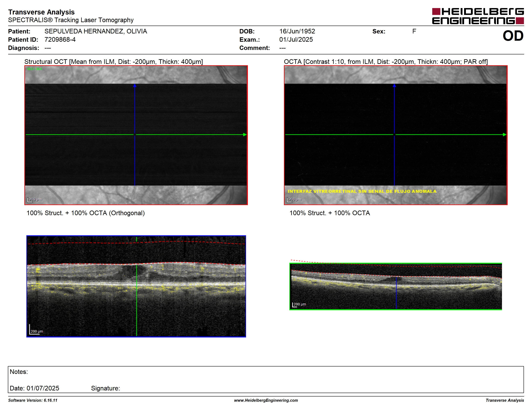Click the 200 µm scale marker in Structural OCT image
This screenshot has height=411, width=532.
(x=35, y=200)
